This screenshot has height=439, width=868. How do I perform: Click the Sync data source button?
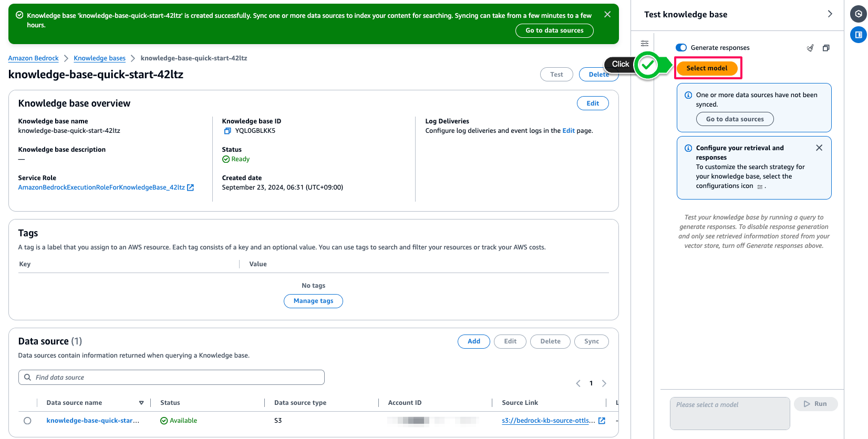click(x=592, y=341)
